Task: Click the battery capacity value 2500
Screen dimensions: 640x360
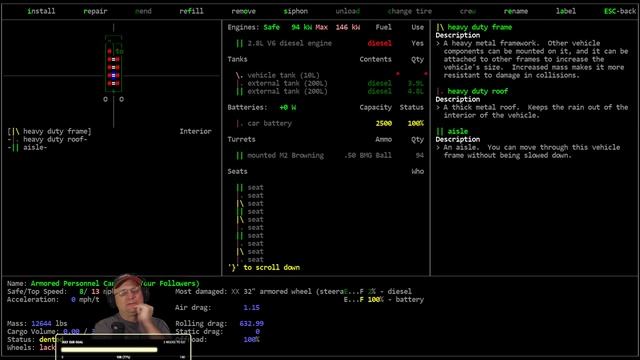Action: pos(384,123)
